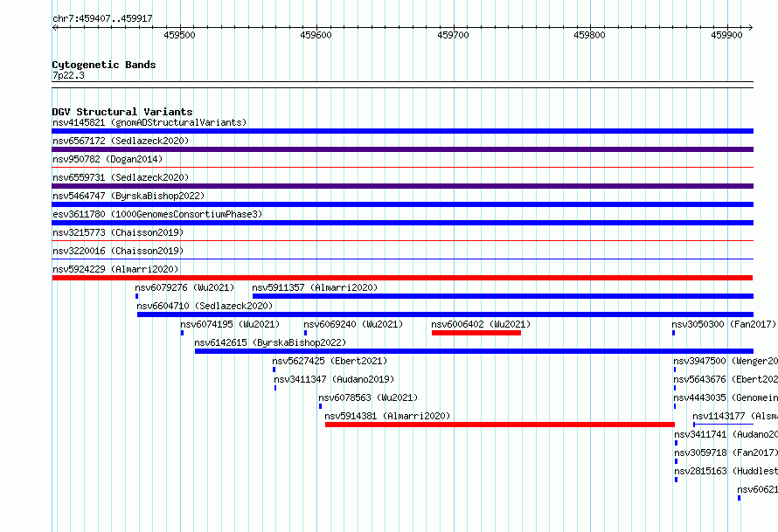Click the Cytogenetic Bands track title
The width and height of the screenshot is (778, 532).
[x=104, y=65]
